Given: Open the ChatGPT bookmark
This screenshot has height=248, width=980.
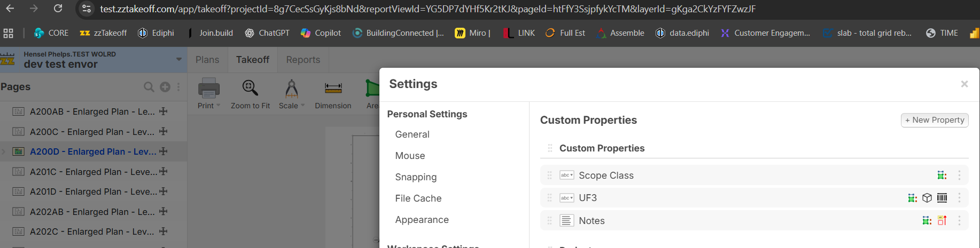Looking at the screenshot, I should [x=267, y=33].
